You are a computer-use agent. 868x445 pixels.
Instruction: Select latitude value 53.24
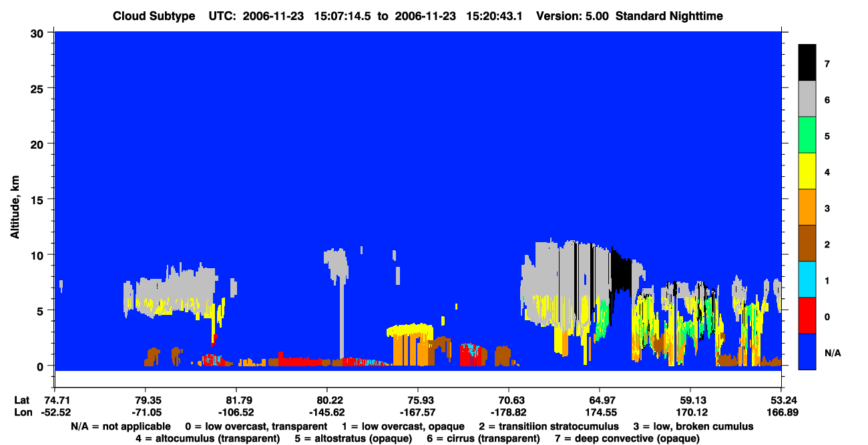click(x=781, y=400)
